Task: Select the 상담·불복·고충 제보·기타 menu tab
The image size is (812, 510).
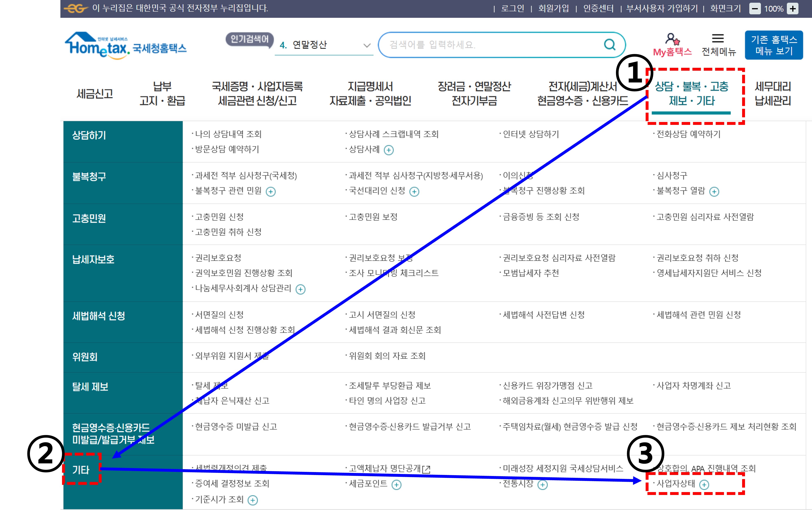Action: 691,94
